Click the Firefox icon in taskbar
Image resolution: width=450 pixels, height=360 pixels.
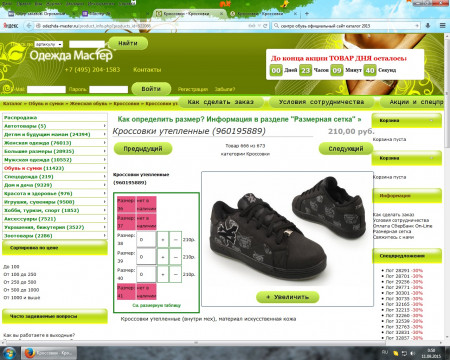pyautogui.click(x=30, y=353)
